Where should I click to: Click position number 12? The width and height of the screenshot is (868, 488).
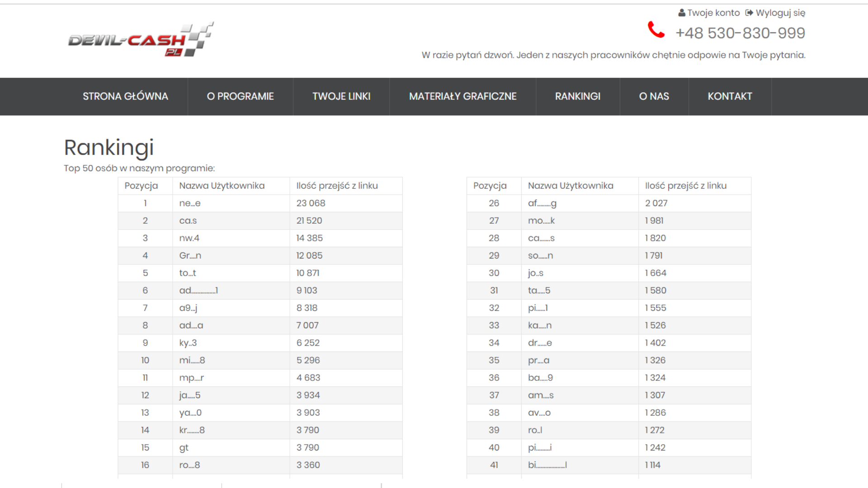(145, 395)
